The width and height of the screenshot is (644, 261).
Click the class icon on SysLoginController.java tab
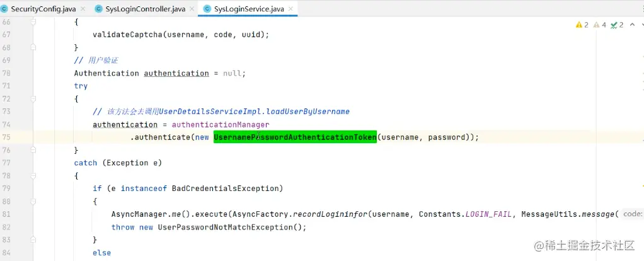[98, 9]
